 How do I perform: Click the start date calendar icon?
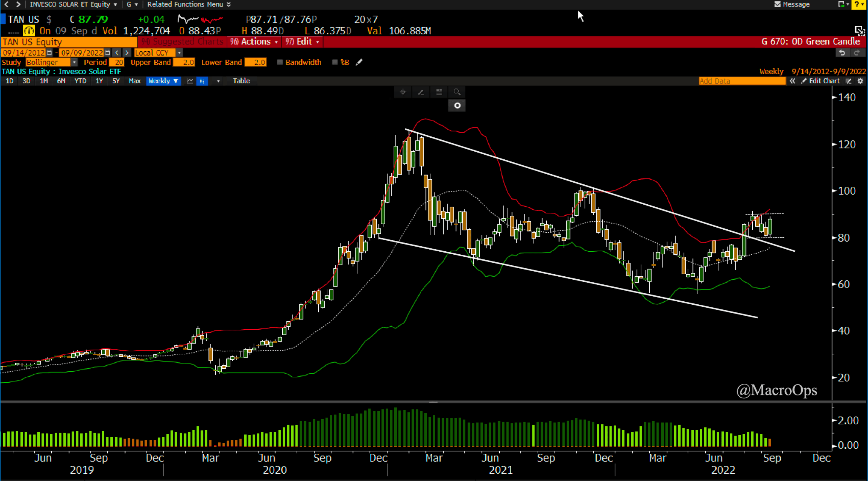tap(50, 53)
